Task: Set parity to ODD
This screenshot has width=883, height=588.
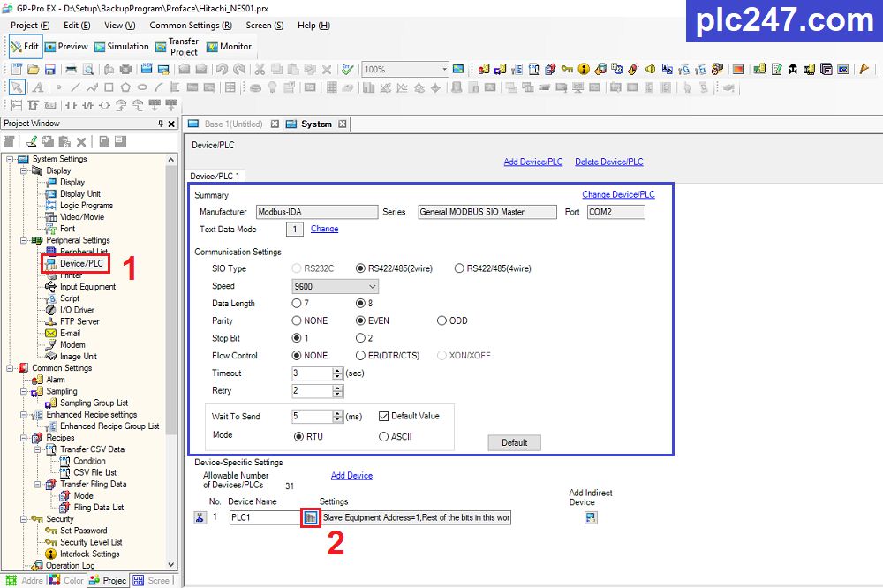Action: pyautogui.click(x=441, y=321)
